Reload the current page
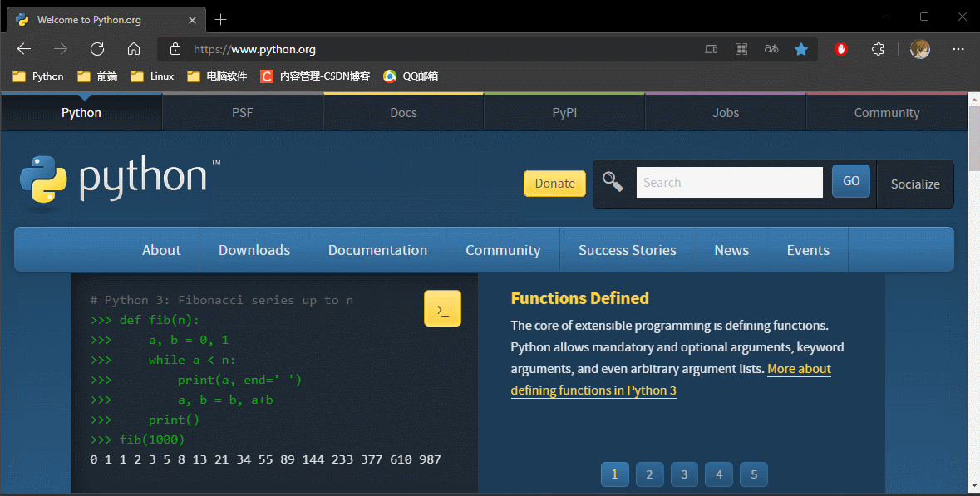This screenshot has width=980, height=496. [x=96, y=49]
